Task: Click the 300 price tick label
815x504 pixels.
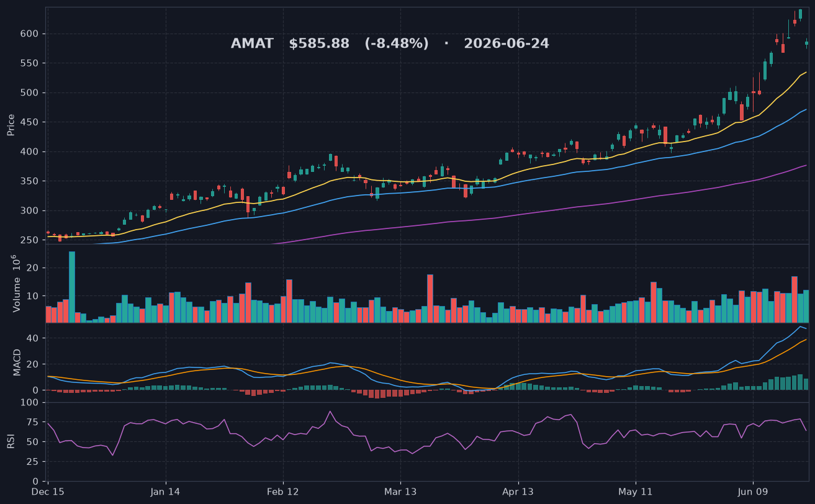Action: tap(30, 211)
